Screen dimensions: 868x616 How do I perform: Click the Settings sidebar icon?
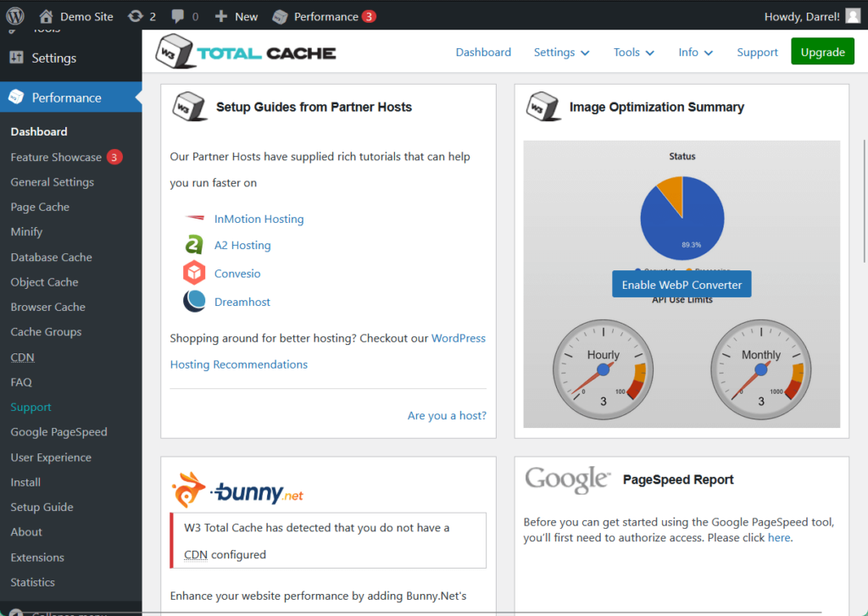pyautogui.click(x=17, y=57)
